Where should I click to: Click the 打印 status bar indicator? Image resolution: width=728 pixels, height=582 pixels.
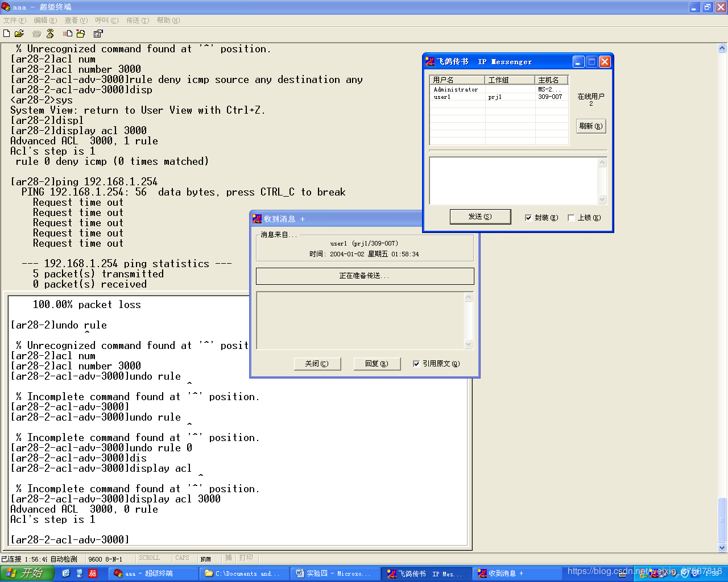(246, 558)
